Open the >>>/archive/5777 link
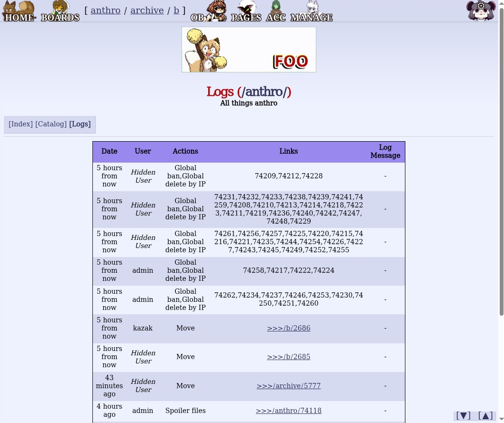Screen dimensions: 504x423 pyautogui.click(x=289, y=386)
